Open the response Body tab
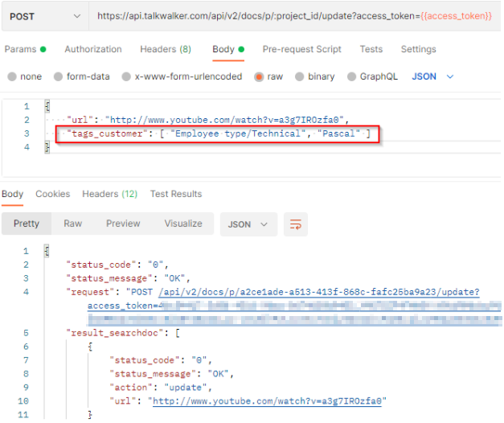Image resolution: width=504 pixels, height=423 pixels. [13, 194]
